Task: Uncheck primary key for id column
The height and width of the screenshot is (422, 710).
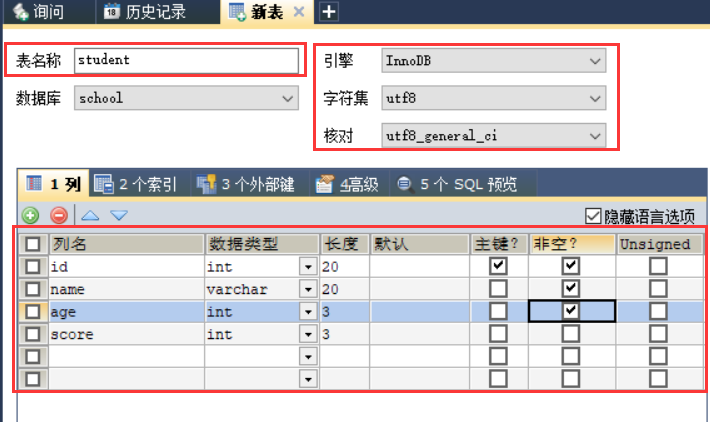Action: pos(498,266)
